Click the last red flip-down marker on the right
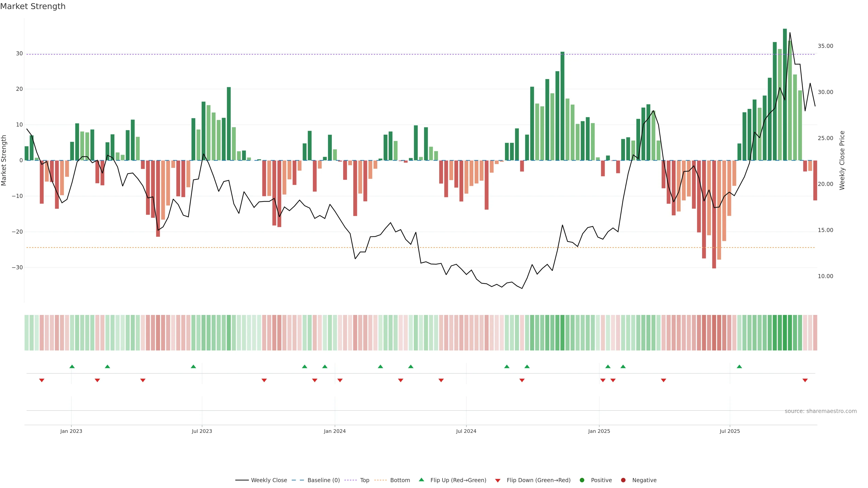 tap(805, 380)
